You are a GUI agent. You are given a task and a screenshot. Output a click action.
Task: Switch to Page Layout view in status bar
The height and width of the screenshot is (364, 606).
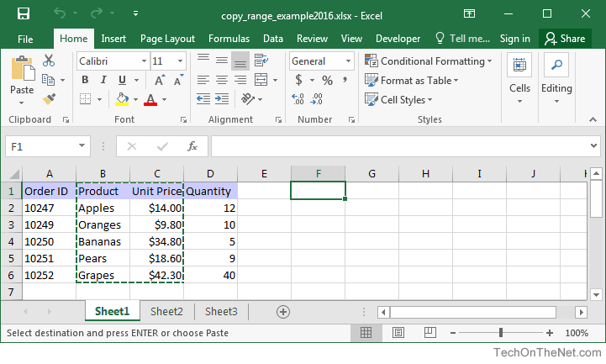(x=398, y=333)
